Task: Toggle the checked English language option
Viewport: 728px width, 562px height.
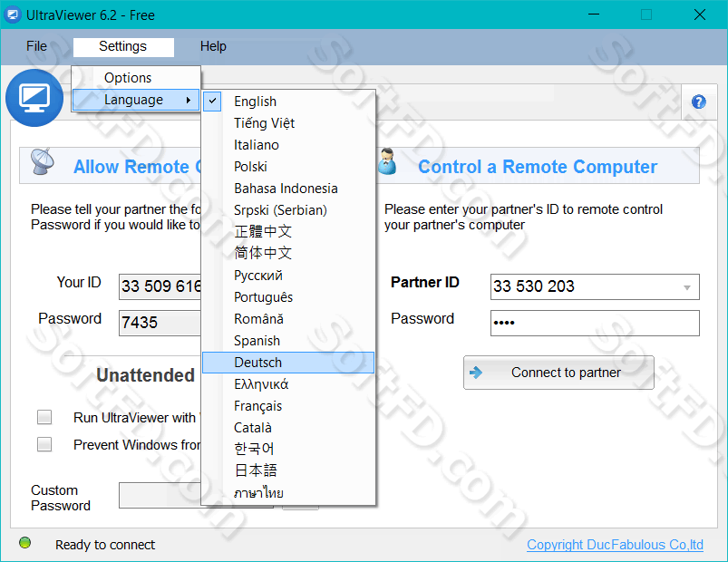Action: tap(288, 102)
